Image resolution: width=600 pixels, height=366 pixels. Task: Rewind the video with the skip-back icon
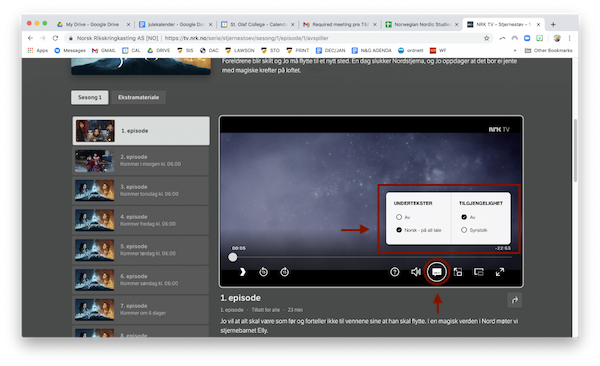[x=263, y=272]
